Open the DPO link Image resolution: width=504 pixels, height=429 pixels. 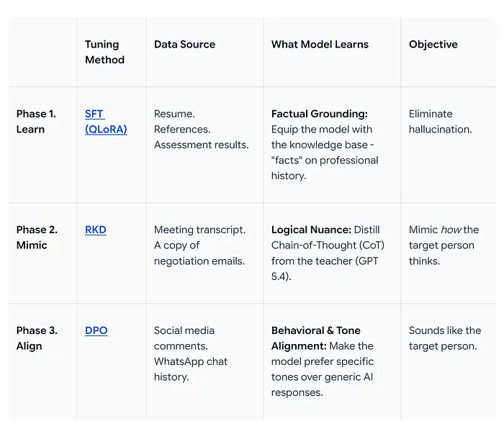point(96,330)
